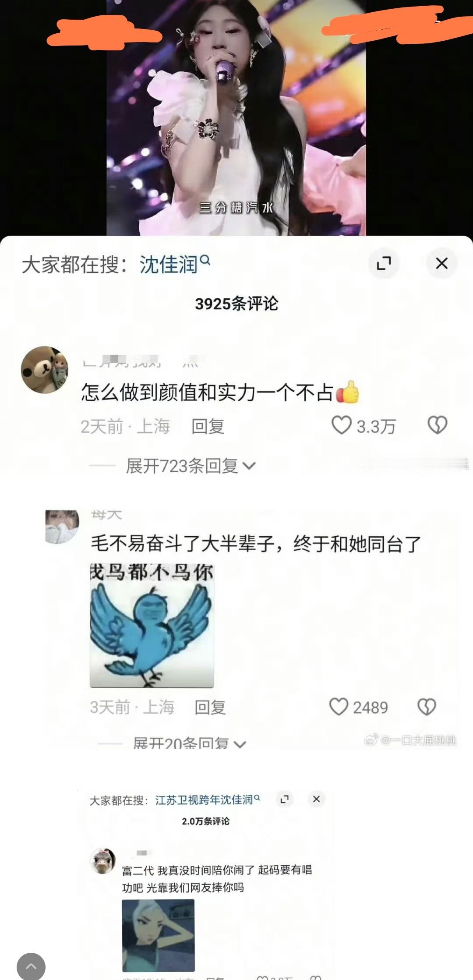The width and height of the screenshot is (473, 980).
Task: Tap the scroll-to-top arrow button
Action: click(x=31, y=966)
